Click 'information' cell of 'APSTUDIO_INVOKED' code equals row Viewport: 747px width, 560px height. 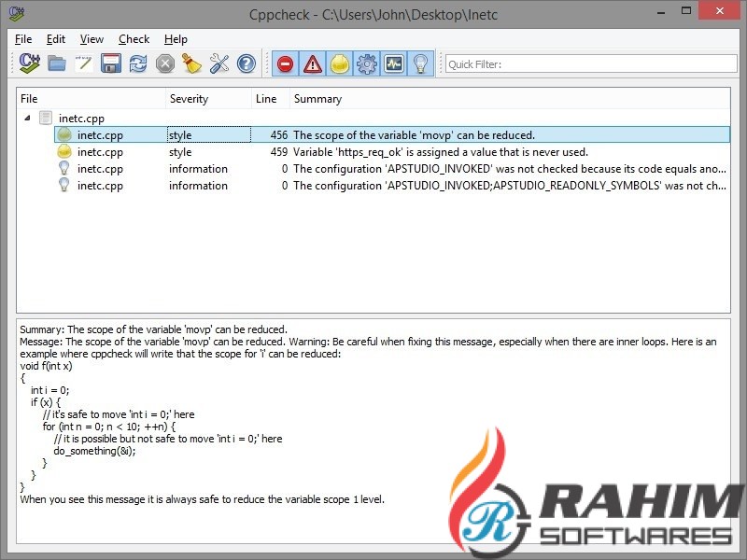tap(198, 169)
